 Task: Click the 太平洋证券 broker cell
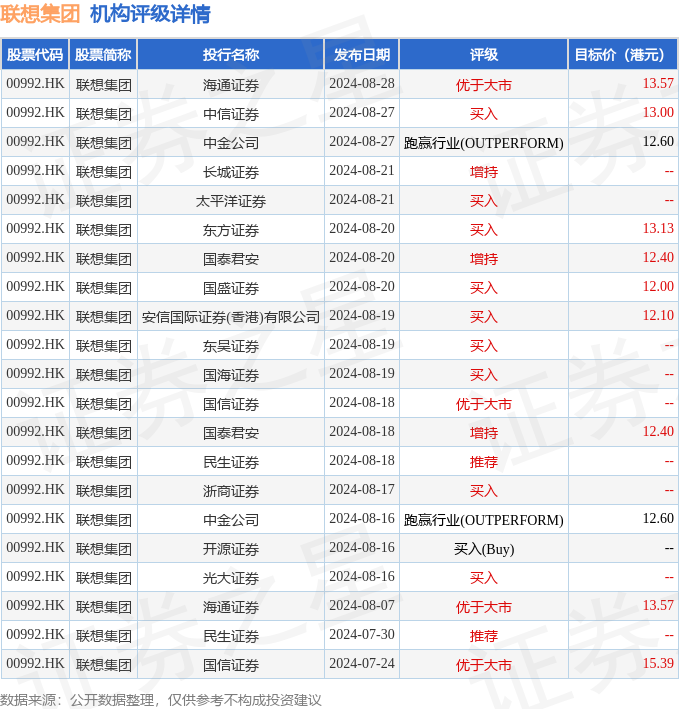tap(231, 200)
